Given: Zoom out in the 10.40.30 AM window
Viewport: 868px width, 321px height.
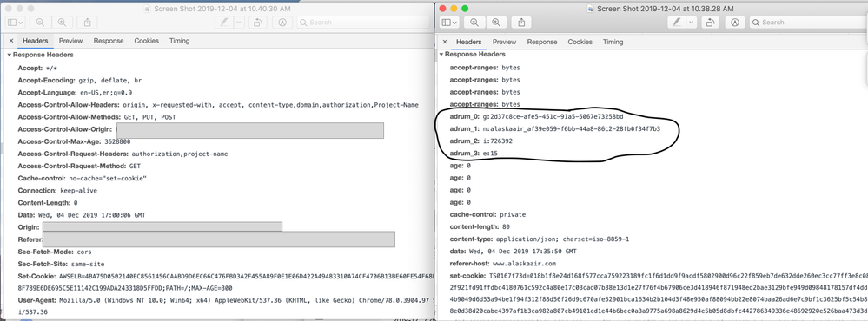Looking at the screenshot, I should [41, 23].
